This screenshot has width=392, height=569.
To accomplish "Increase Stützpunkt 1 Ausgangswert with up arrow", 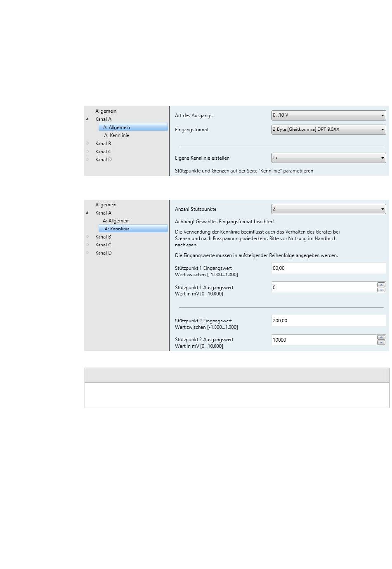I will [381, 285].
